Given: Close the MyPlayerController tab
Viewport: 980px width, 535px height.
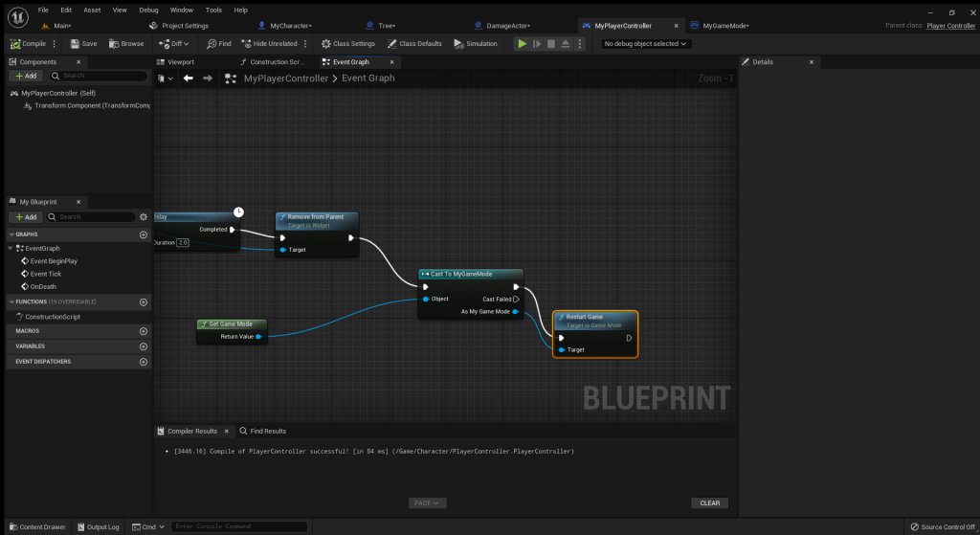Looking at the screenshot, I should tap(677, 26).
